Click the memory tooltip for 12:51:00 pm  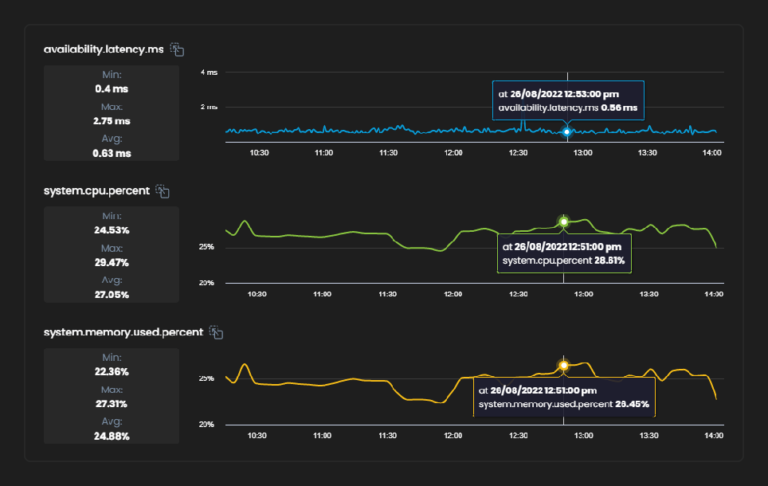pyautogui.click(x=563, y=397)
